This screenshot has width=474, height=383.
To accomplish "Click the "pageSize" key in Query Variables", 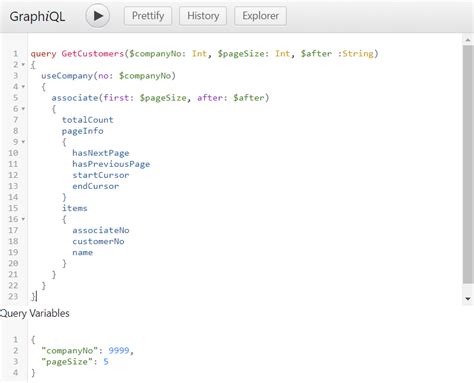I will (67, 362).
